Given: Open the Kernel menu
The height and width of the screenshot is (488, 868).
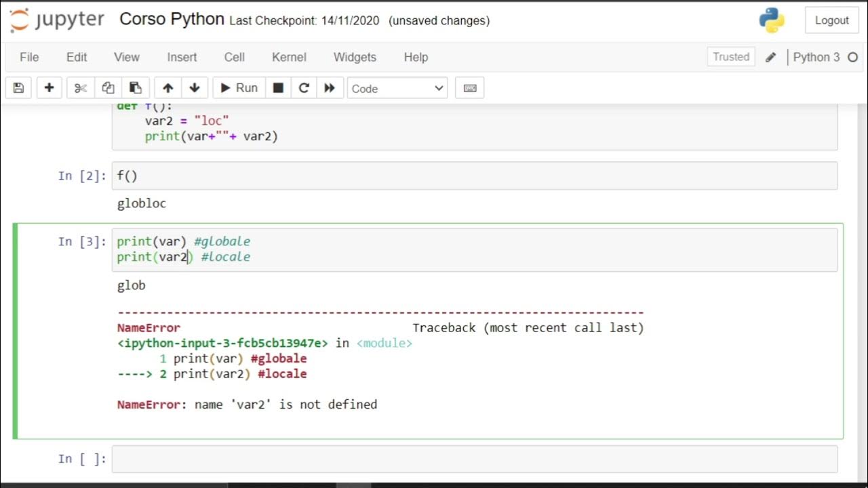Looking at the screenshot, I should [289, 57].
